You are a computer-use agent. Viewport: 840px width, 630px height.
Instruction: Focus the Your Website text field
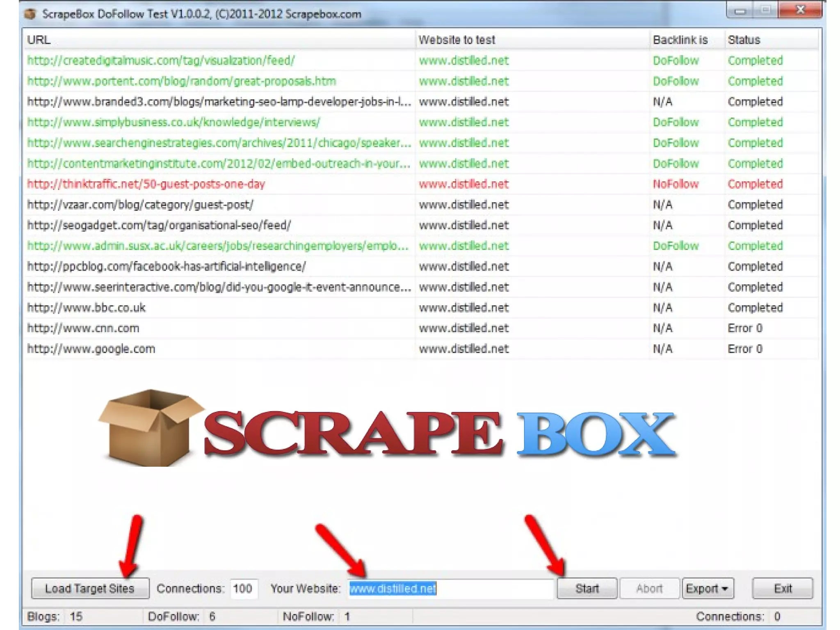(450, 589)
